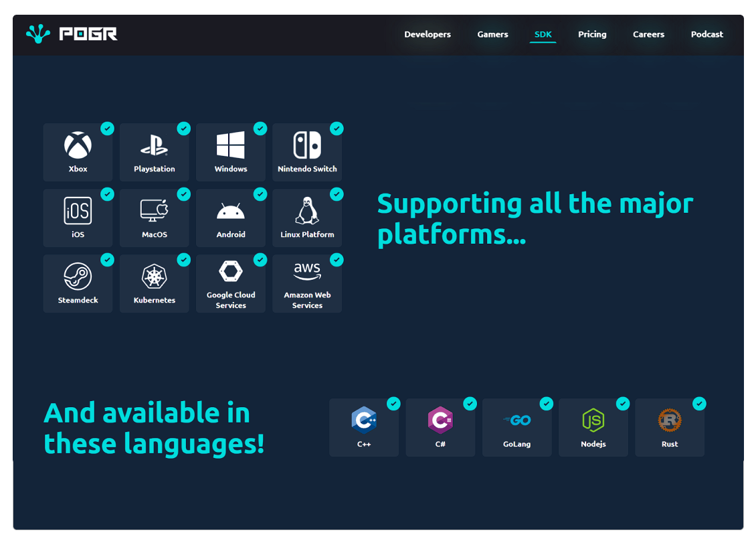Click the checkmark on Nintendo Switch card
Viewport: 756px width, 543px height.
coord(337,129)
